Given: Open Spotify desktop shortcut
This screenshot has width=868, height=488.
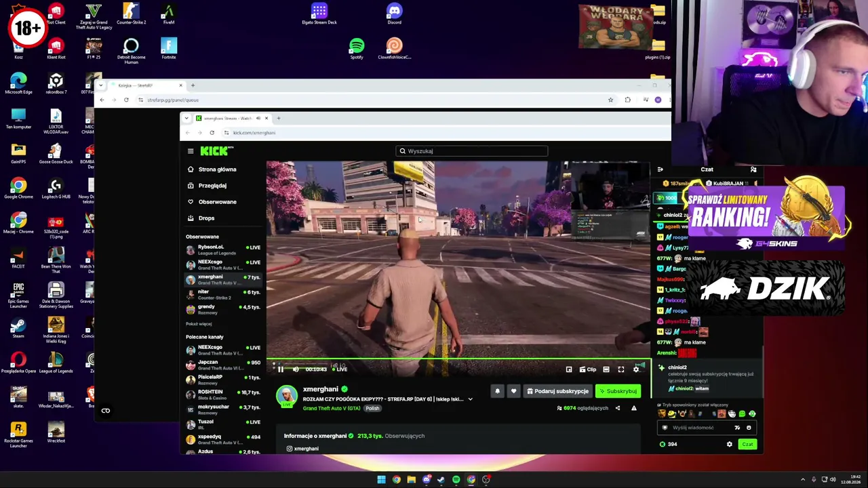Looking at the screenshot, I should coord(357,49).
